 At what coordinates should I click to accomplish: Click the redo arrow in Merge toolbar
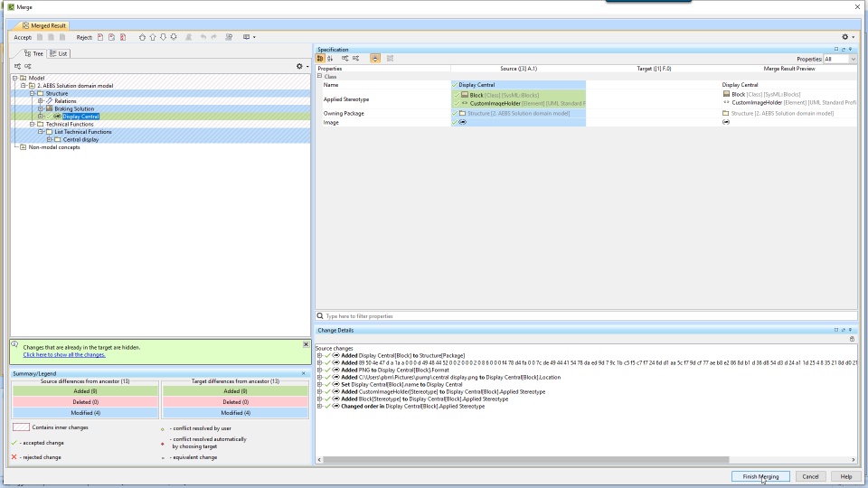213,37
